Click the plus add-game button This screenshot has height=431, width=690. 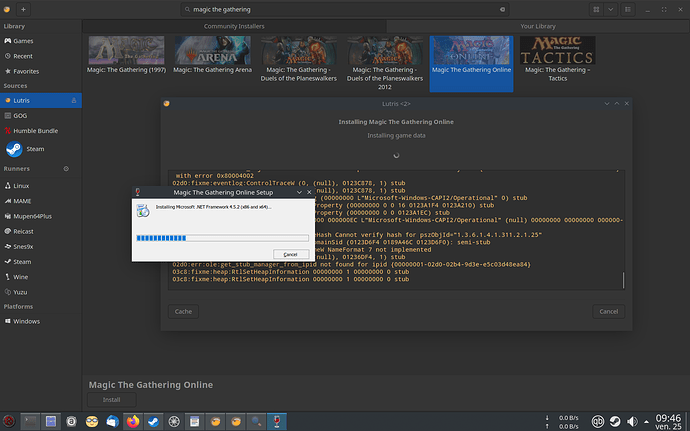coord(23,9)
